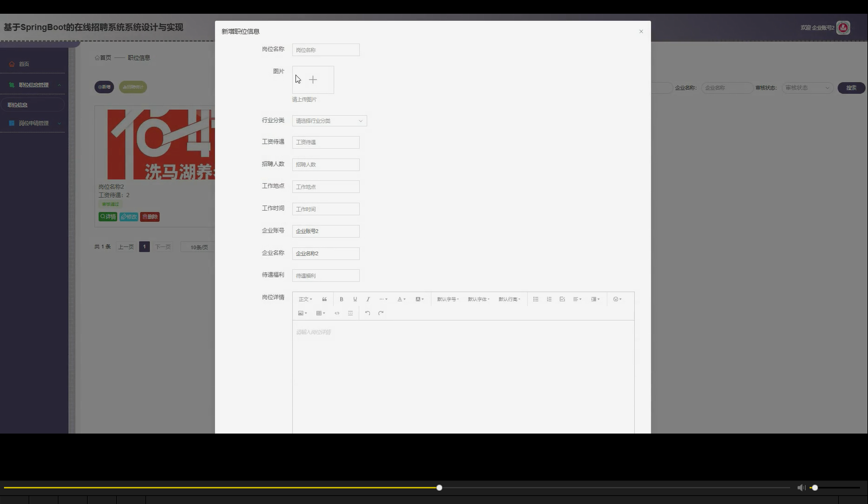Click the 岗位名称 input field
The image size is (868, 504).
[326, 50]
